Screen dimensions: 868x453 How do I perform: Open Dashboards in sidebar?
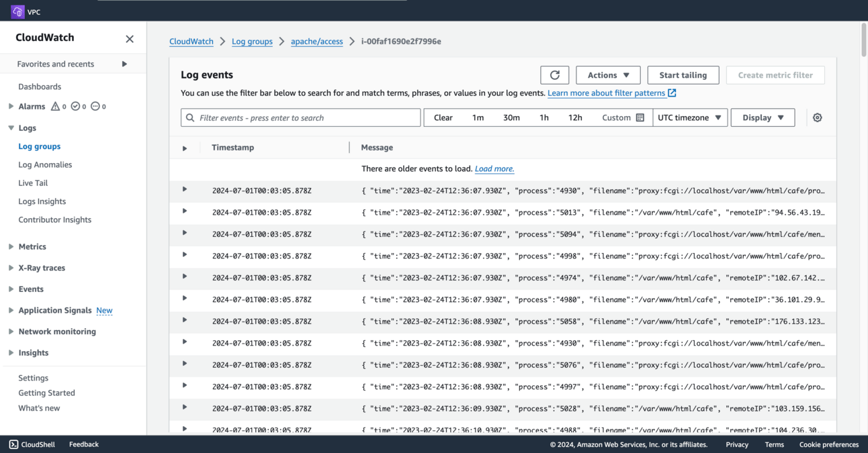pos(40,87)
